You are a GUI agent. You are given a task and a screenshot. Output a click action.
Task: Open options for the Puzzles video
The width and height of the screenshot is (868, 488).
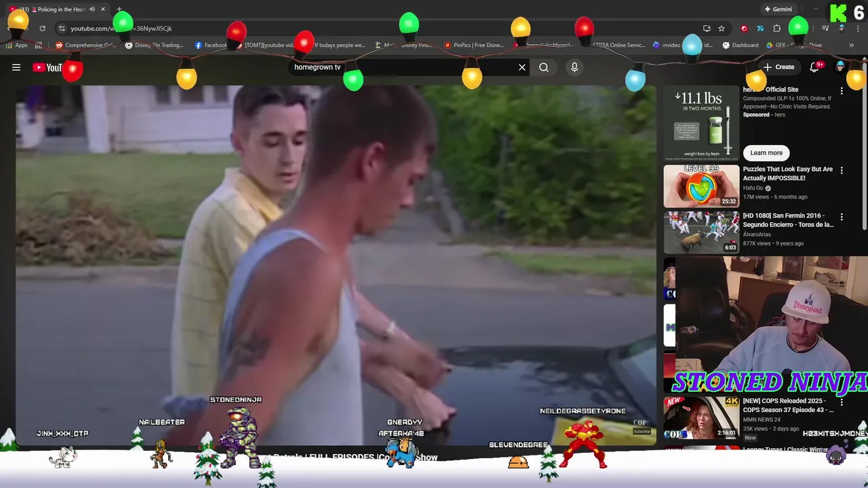(x=842, y=171)
